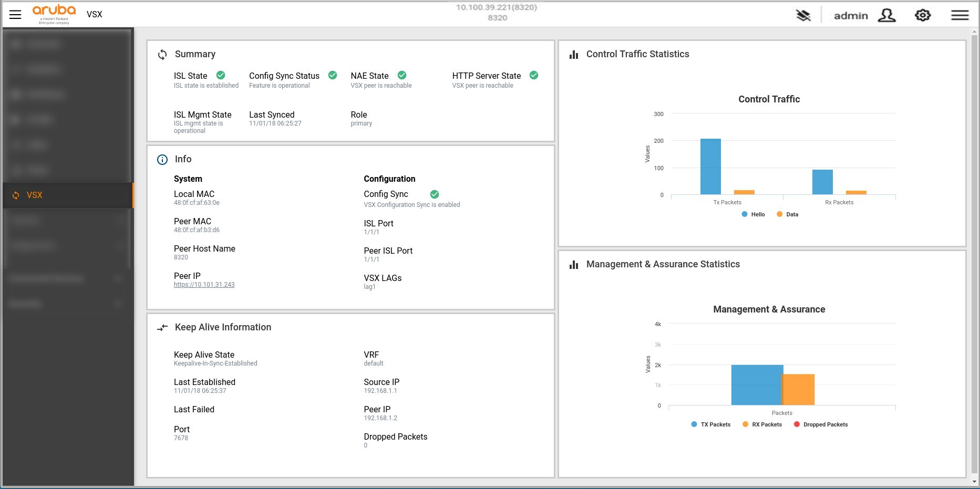
Task: Click the blue Tx Packets Hello bar
Action: tap(710, 167)
